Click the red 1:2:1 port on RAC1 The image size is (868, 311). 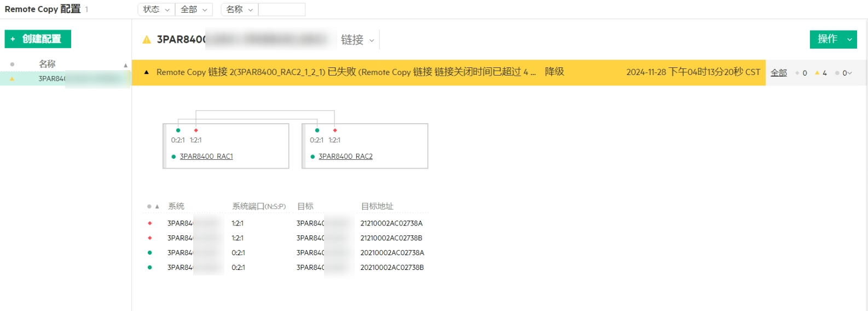pyautogui.click(x=196, y=130)
